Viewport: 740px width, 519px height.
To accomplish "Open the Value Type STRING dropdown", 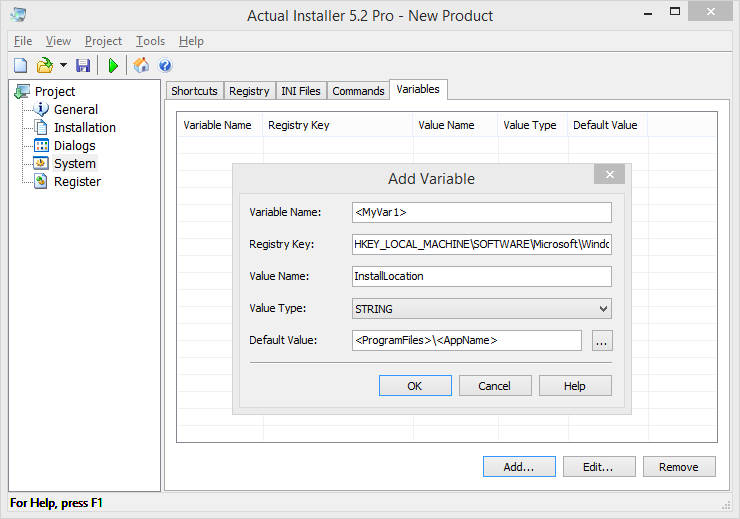I will (481, 309).
